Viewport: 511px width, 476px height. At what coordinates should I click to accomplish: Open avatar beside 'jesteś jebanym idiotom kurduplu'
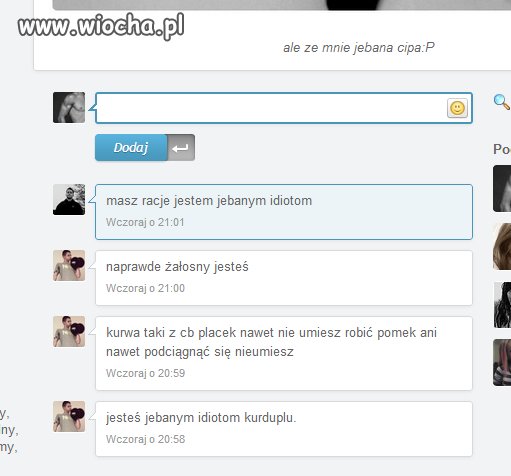[69, 416]
